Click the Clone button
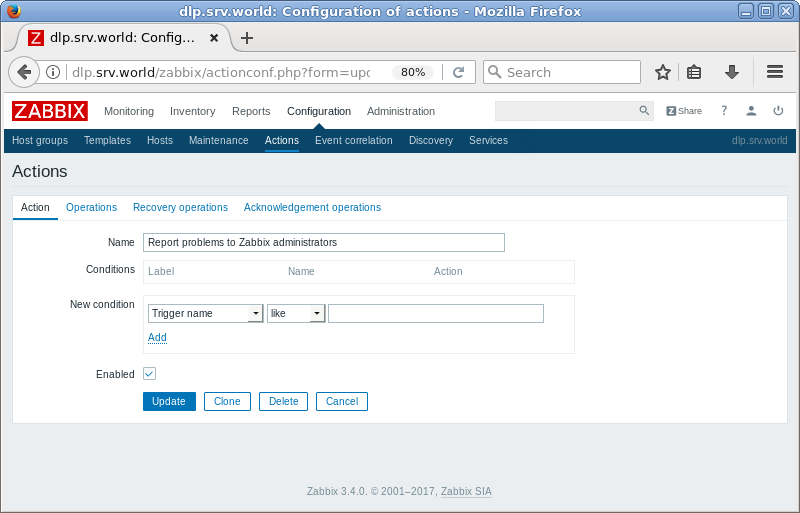 pos(227,401)
